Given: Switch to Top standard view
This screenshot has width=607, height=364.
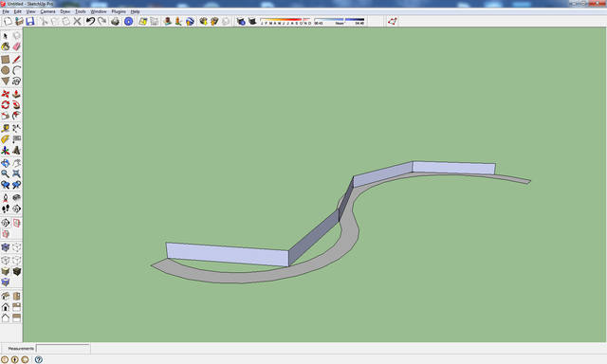Looking at the screenshot, I should point(16,297).
